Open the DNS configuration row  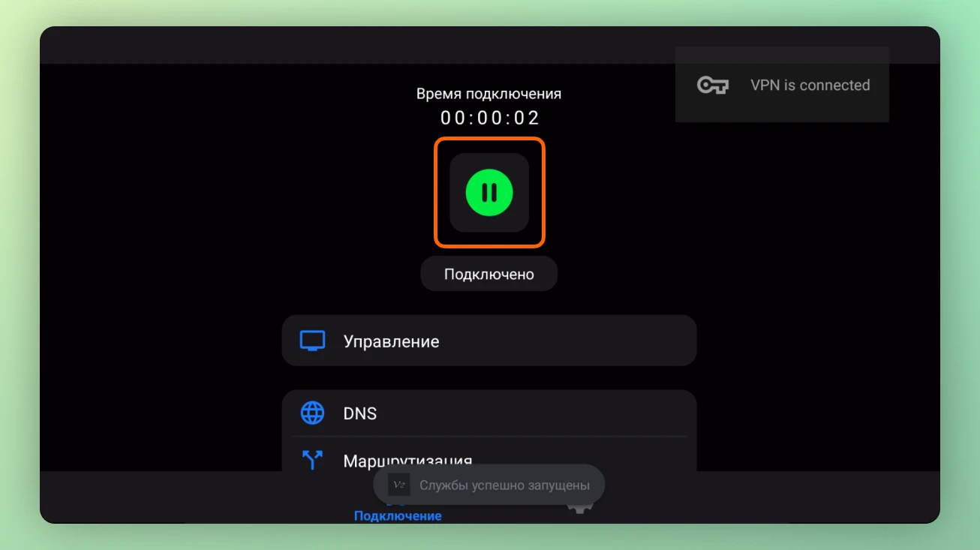(x=489, y=412)
